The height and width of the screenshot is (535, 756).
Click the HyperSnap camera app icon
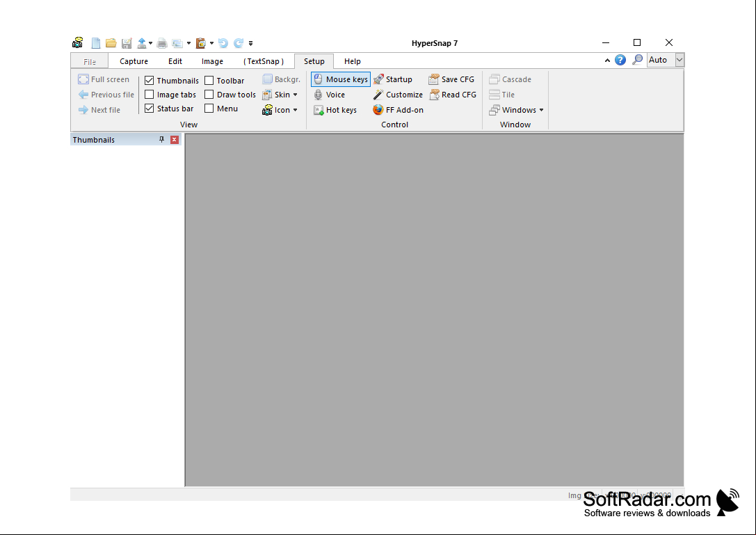(78, 43)
